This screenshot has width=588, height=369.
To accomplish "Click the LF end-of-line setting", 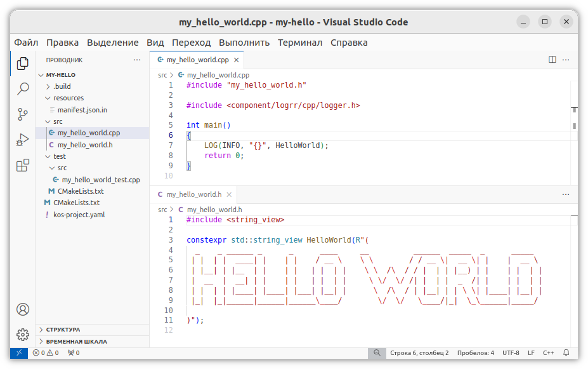I will click(x=531, y=353).
